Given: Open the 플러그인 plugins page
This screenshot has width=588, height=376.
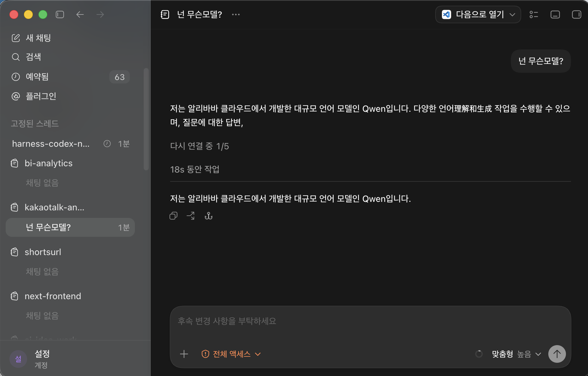Looking at the screenshot, I should coord(71,96).
